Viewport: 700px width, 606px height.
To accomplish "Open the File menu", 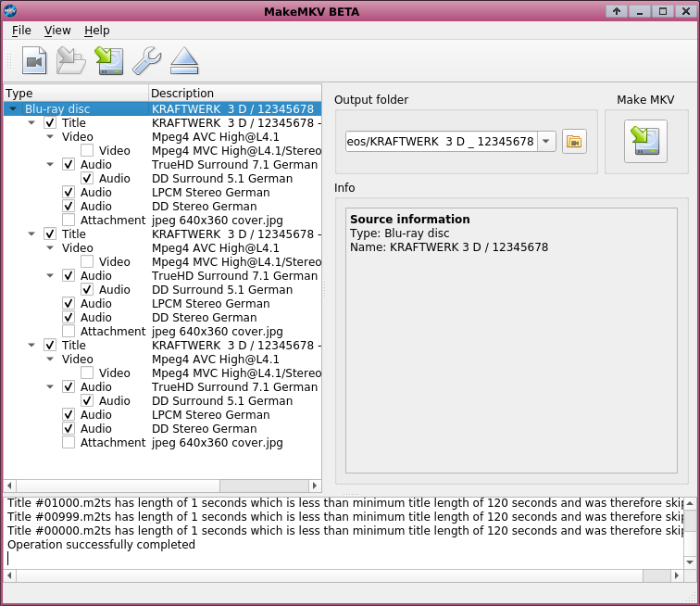I will pyautogui.click(x=21, y=31).
